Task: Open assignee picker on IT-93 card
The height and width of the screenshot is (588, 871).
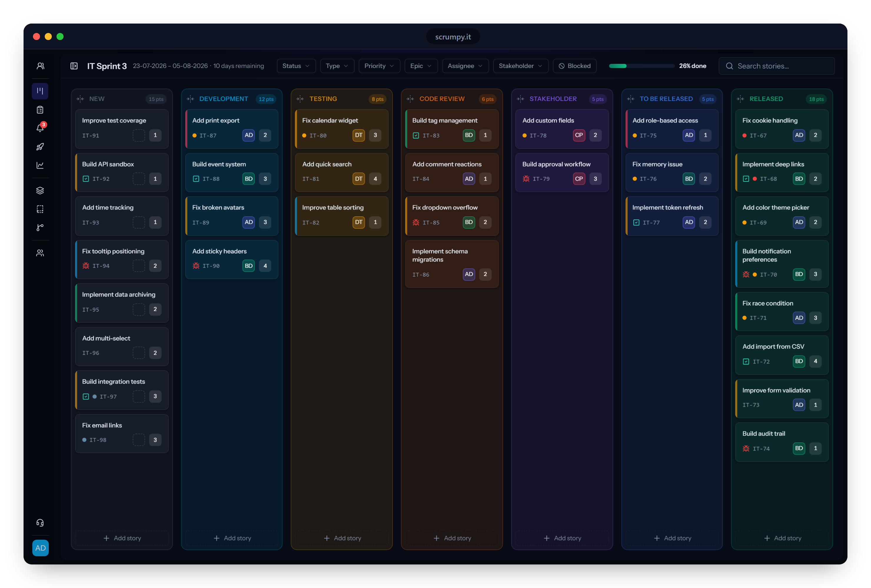Action: pos(139,222)
